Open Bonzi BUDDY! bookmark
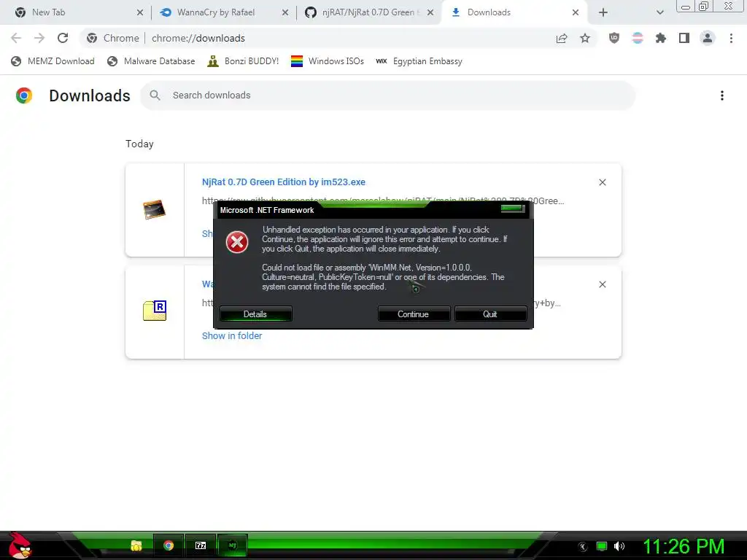 pos(243,61)
